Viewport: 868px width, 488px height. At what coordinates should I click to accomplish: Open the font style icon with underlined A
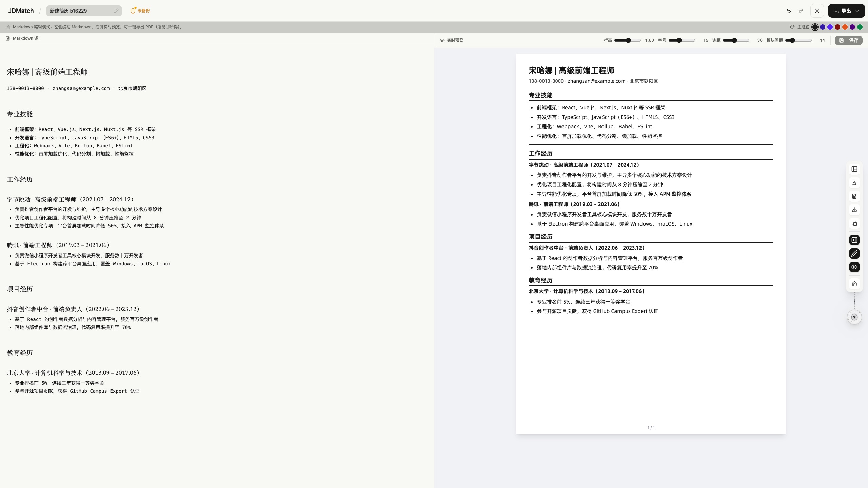[x=854, y=183]
